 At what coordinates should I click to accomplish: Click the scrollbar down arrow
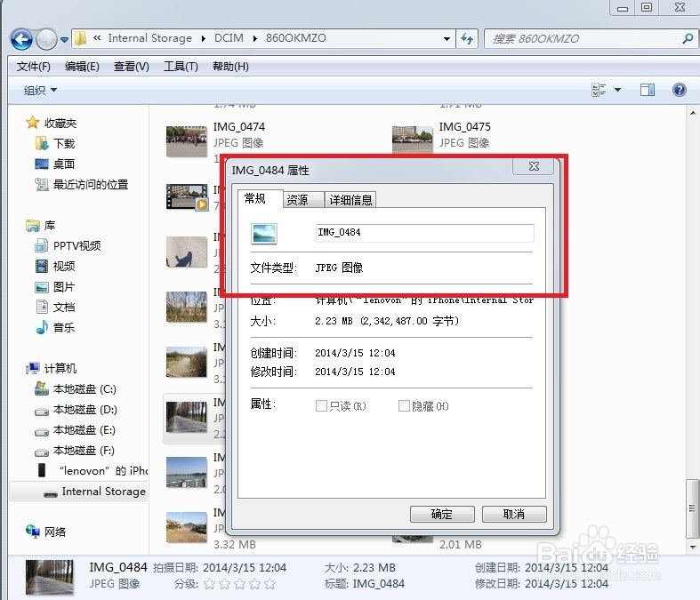pos(692,547)
